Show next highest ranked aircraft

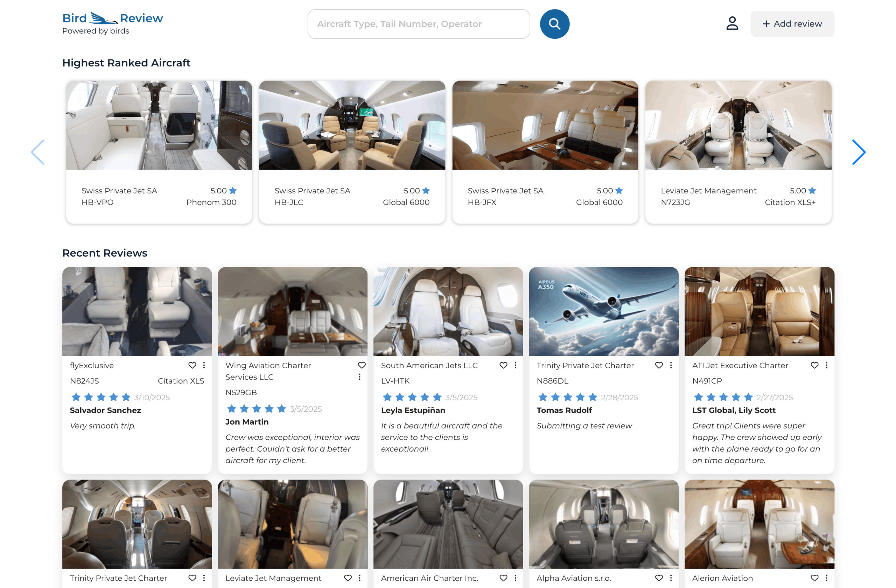click(858, 152)
